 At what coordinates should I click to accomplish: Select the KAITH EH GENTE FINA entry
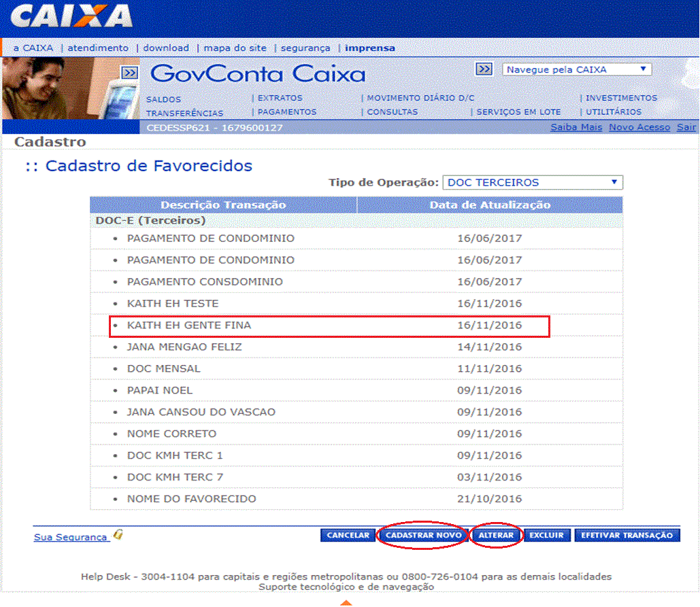[x=189, y=326]
